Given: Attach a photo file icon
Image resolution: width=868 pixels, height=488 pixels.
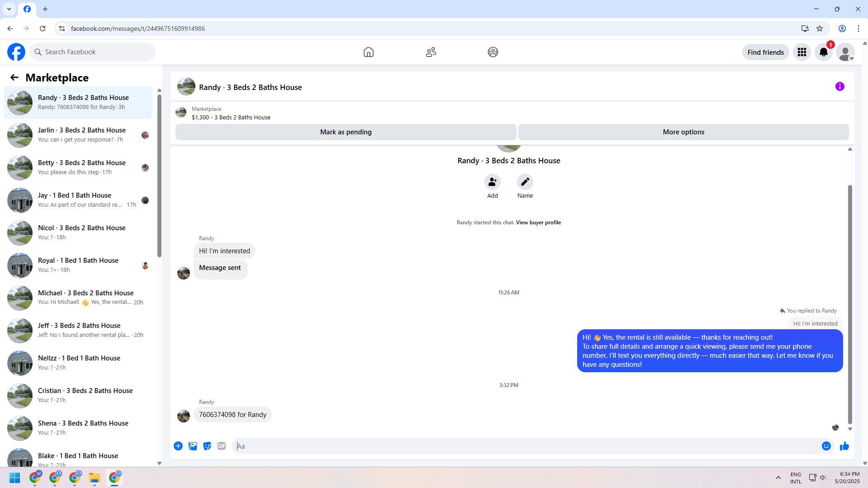Looking at the screenshot, I should click(193, 446).
